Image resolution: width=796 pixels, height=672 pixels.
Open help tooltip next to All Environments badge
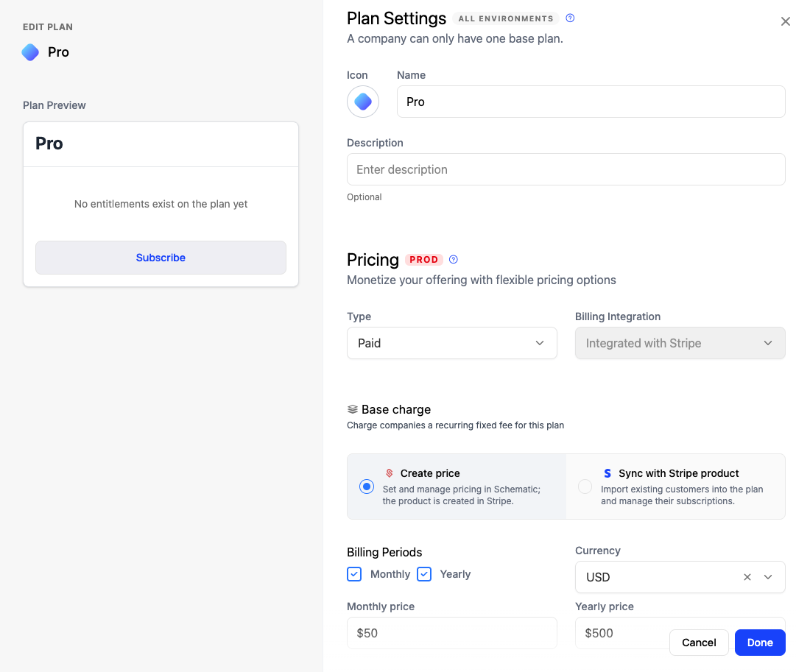570,18
